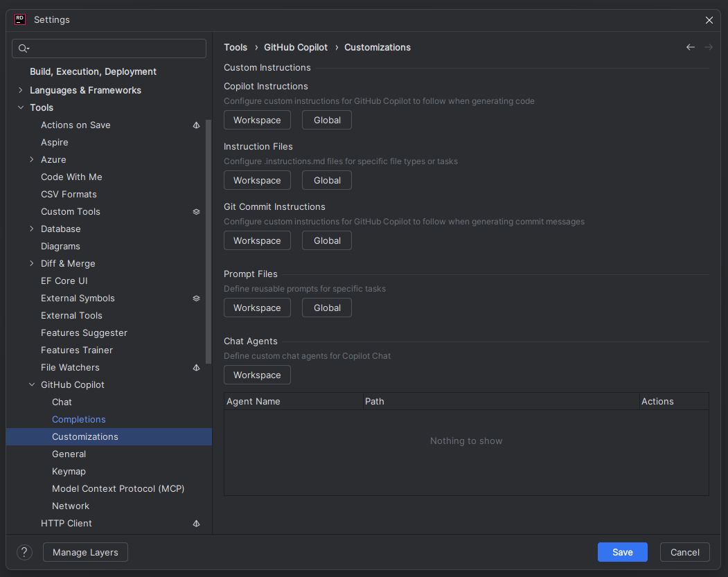This screenshot has width=728, height=577.
Task: Click the back navigation arrow
Action: pyautogui.click(x=690, y=47)
